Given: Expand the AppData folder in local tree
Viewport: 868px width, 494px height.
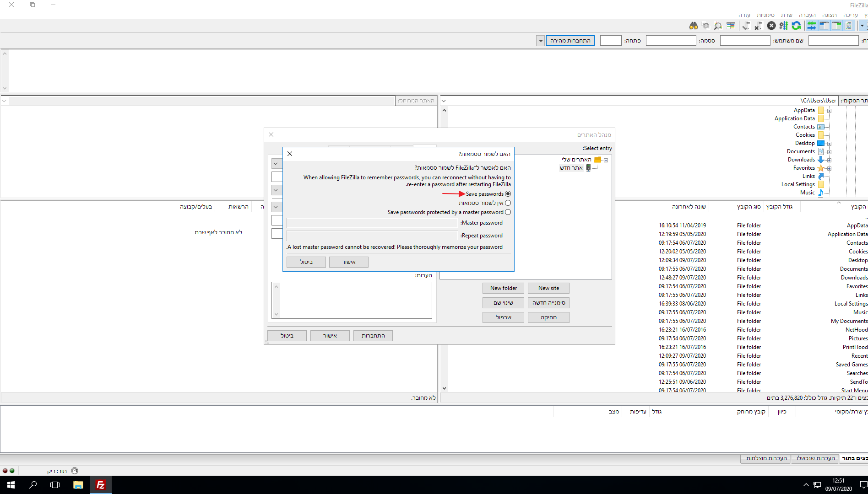Looking at the screenshot, I should tap(829, 111).
